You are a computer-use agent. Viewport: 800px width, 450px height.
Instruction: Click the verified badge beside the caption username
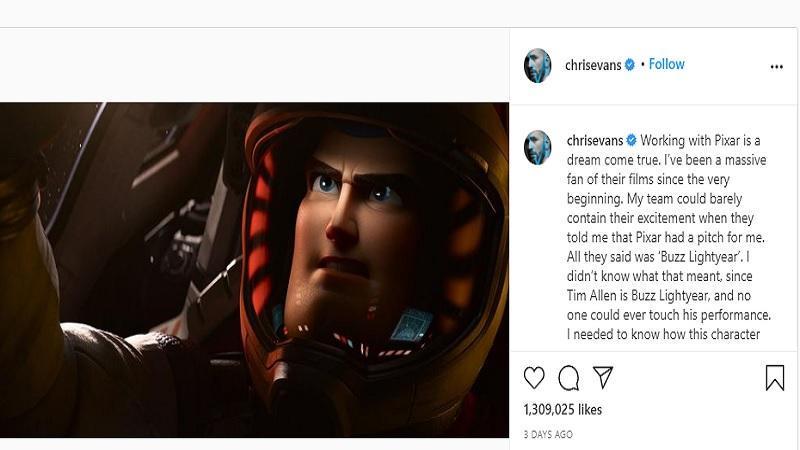(631, 140)
